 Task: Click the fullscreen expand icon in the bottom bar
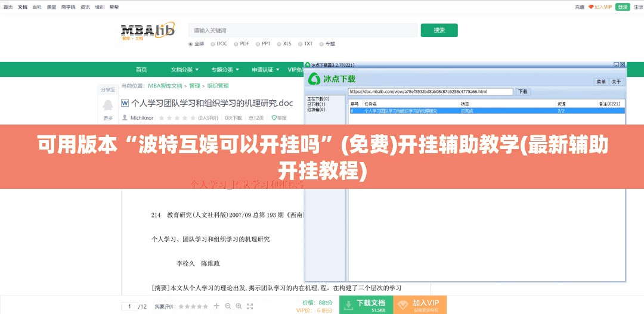tap(250, 306)
